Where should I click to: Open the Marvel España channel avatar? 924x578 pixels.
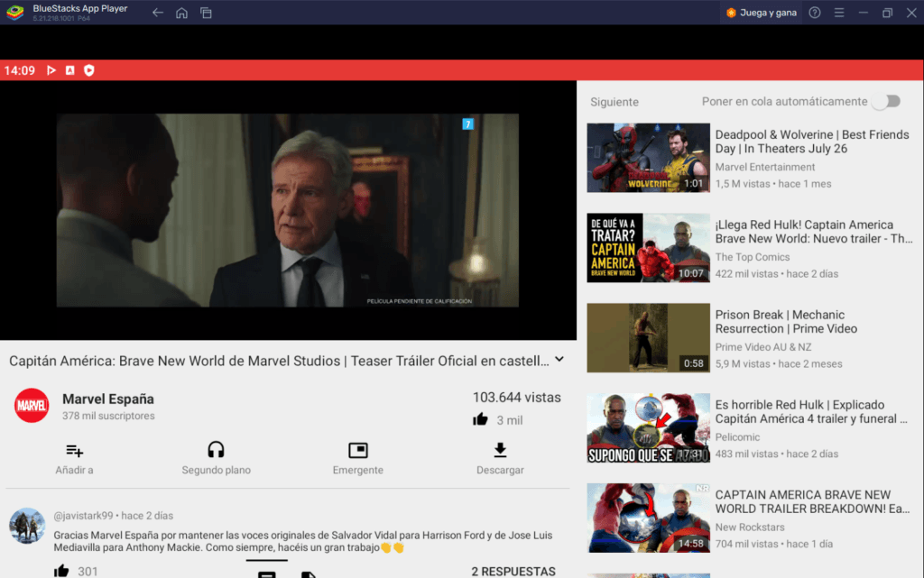pos(32,405)
